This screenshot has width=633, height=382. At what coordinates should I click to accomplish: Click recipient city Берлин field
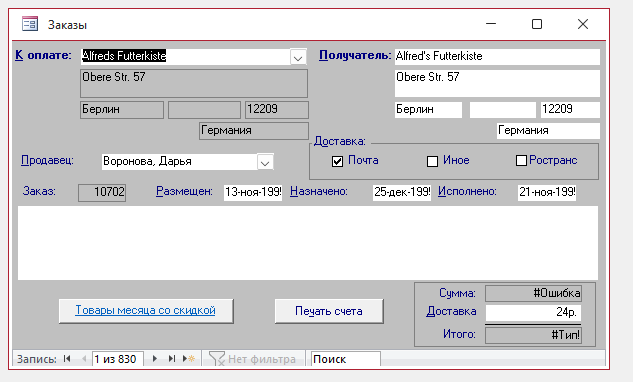click(428, 109)
